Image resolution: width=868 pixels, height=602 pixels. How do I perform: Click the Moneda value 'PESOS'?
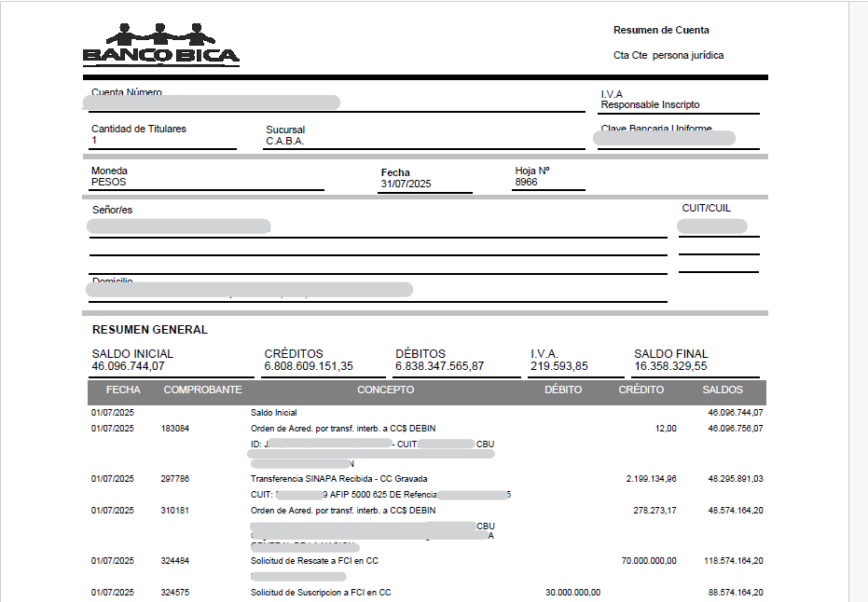coord(108,182)
